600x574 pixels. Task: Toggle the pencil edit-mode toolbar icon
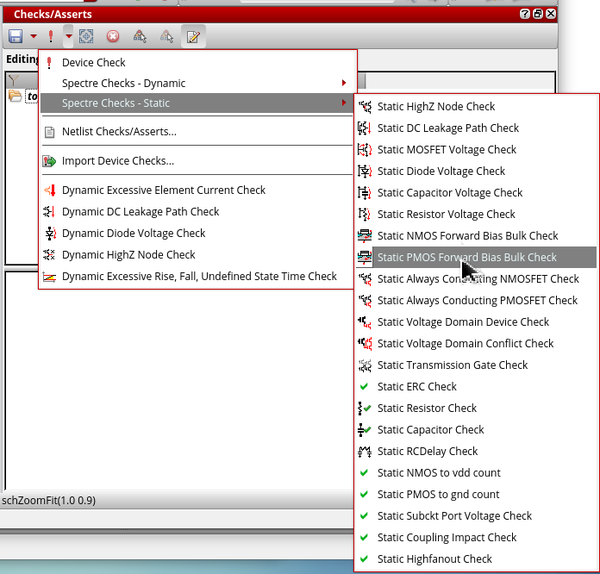[193, 36]
